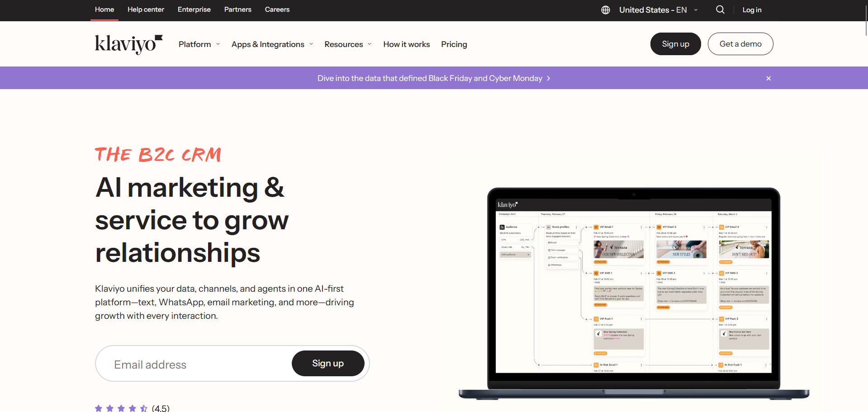The image size is (868, 412).
Task: Click arrow next to Black Friday banner text
Action: 549,78
